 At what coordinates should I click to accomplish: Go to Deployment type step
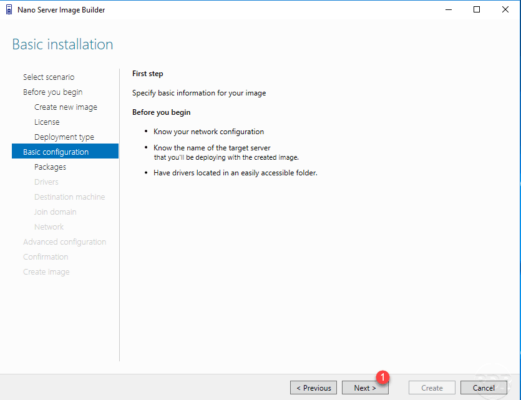coord(64,137)
